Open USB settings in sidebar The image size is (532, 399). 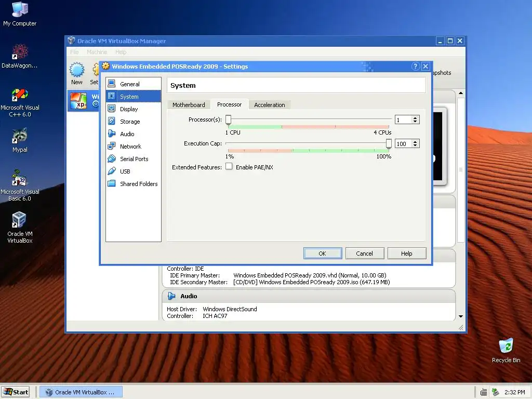coord(133,171)
